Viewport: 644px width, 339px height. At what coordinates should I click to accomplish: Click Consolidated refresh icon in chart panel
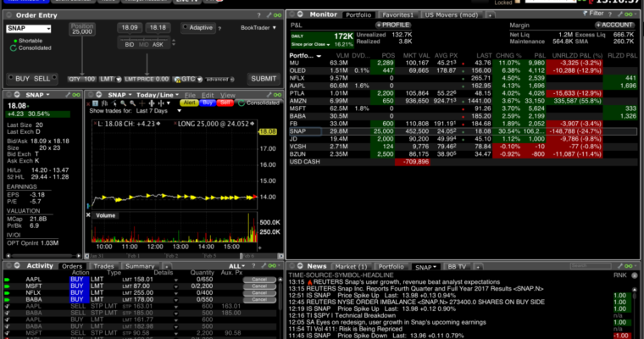point(241,103)
